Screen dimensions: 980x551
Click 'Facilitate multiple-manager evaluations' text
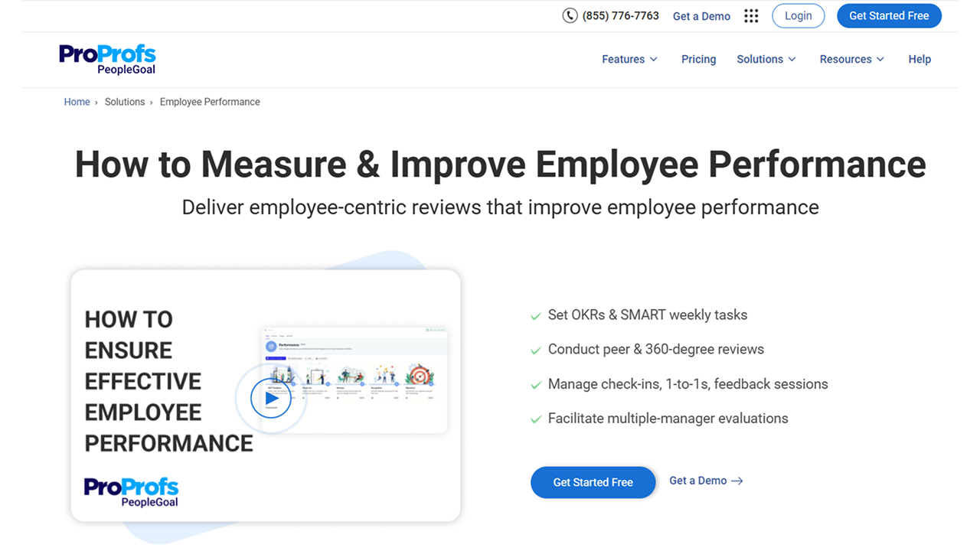[668, 419]
